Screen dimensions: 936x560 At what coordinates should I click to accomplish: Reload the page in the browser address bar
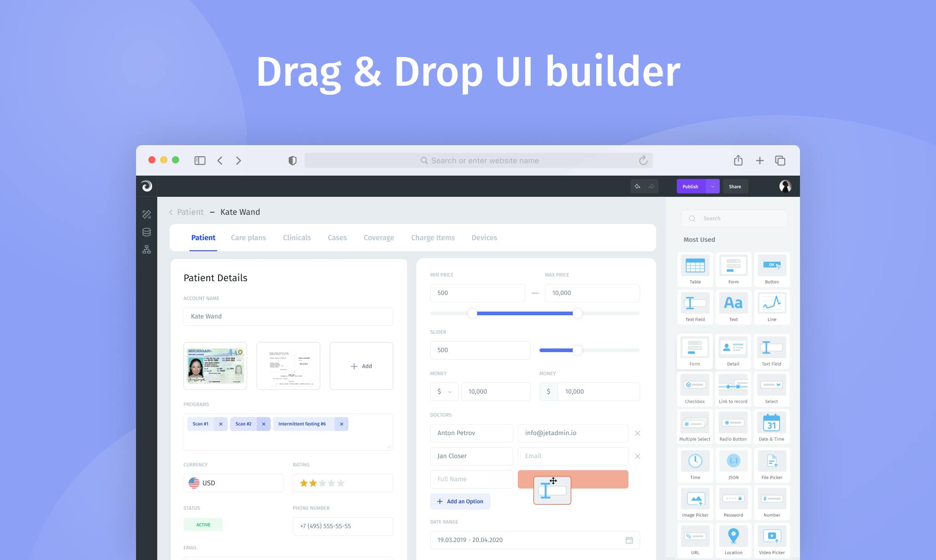tap(643, 160)
